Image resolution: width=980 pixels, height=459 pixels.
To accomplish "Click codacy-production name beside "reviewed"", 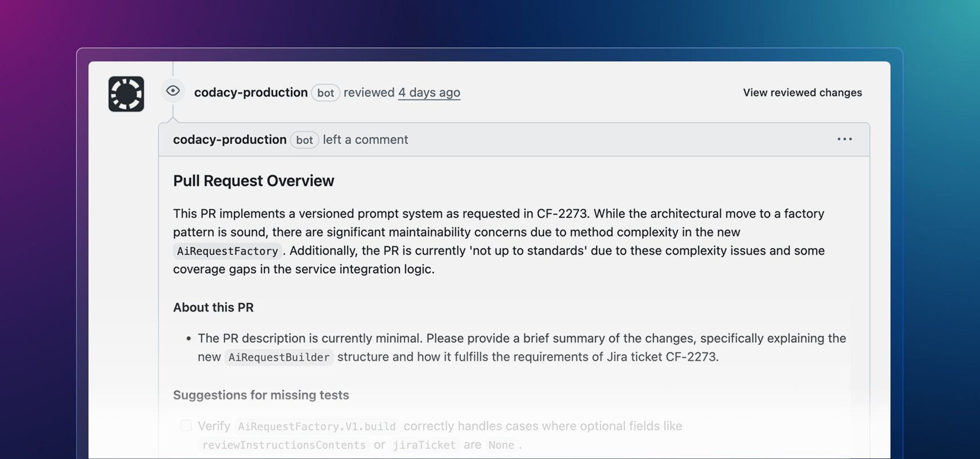I will [251, 92].
